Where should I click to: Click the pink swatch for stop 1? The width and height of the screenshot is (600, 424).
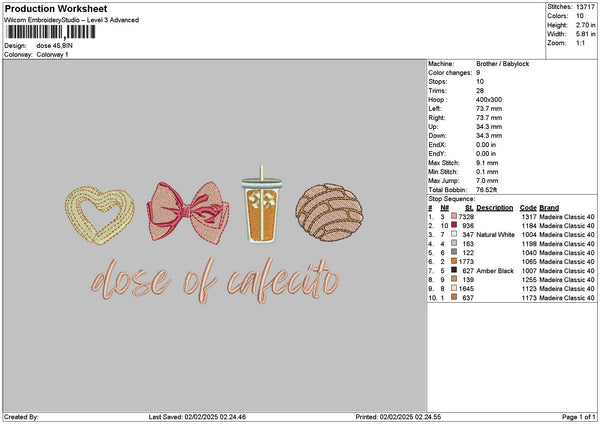point(453,216)
